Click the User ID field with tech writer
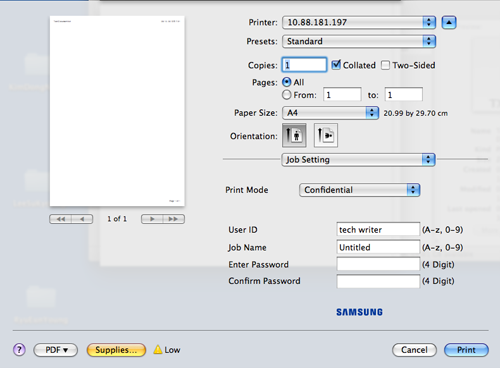500x368 pixels. click(x=378, y=229)
